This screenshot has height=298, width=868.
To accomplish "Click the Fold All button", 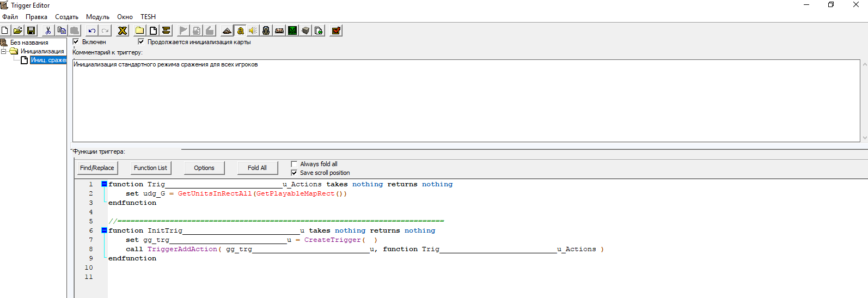I will [257, 168].
